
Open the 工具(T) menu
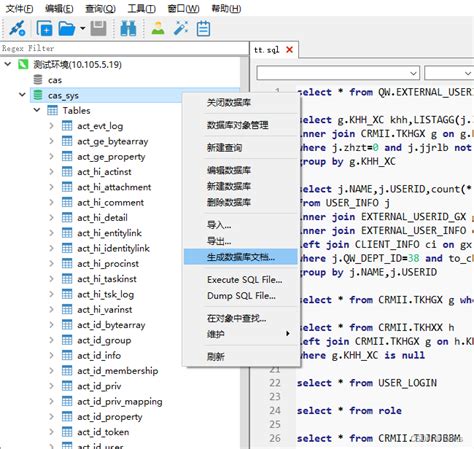point(142,8)
